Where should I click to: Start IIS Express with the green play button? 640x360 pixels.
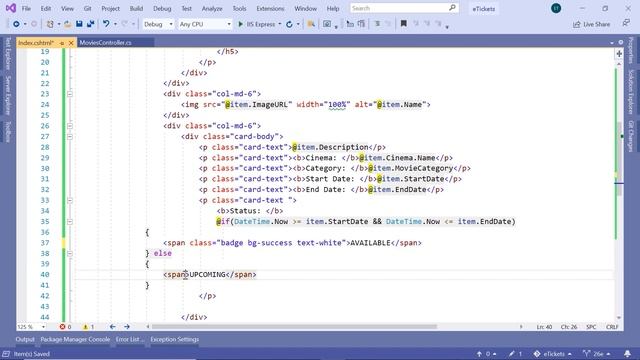point(240,24)
